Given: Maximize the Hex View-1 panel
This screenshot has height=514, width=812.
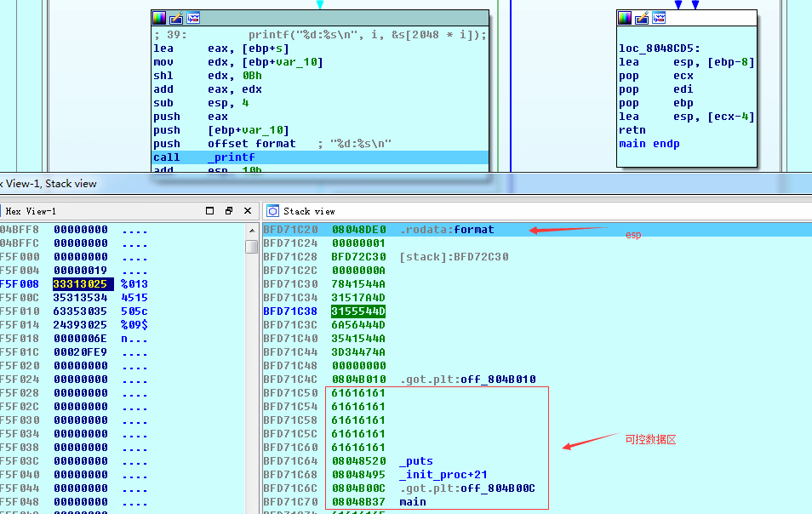Looking at the screenshot, I should (209, 211).
